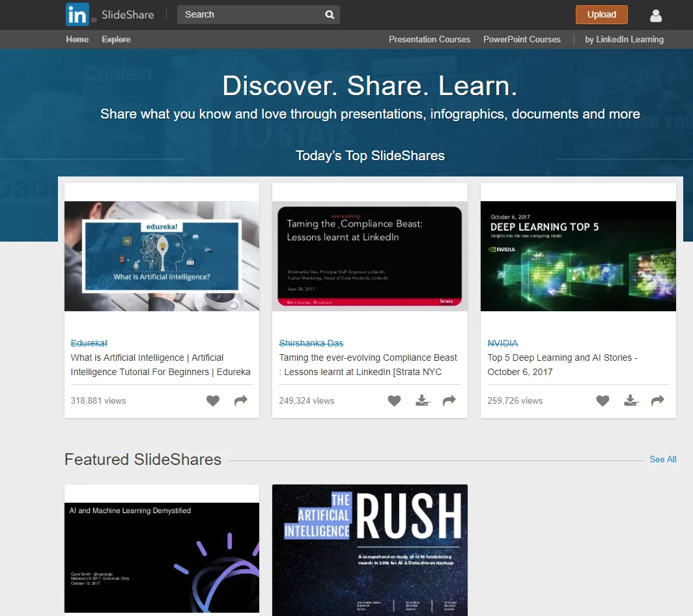This screenshot has width=693, height=616.
Task: Click by LinkedIn Learning link
Action: point(624,39)
